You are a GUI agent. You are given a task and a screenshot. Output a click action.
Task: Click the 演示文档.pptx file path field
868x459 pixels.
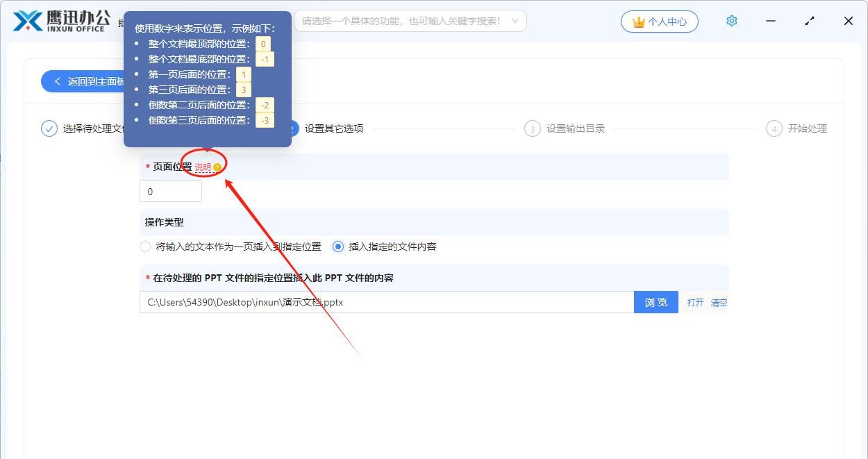[386, 302]
